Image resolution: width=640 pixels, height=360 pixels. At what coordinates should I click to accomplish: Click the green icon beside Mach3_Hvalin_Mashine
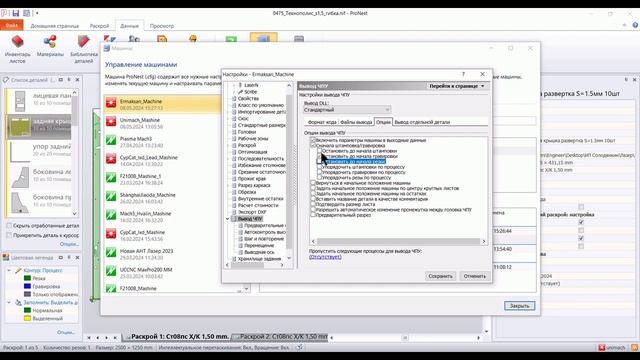[x=111, y=215]
